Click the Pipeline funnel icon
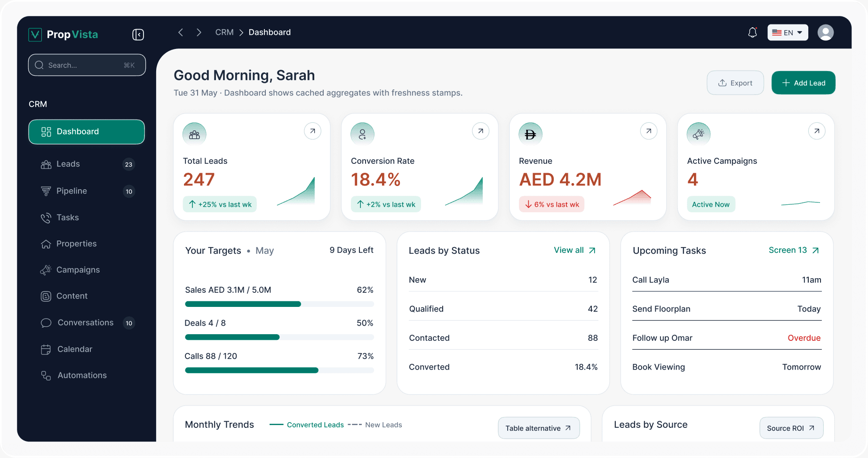 click(x=46, y=191)
